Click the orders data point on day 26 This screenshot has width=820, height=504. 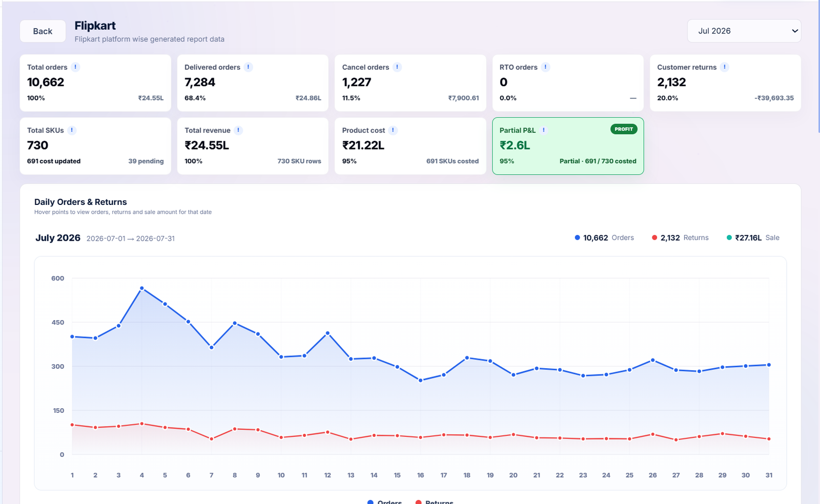(x=652, y=360)
